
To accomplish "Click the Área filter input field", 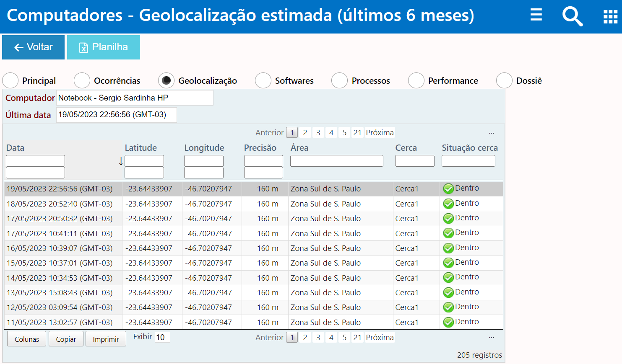I will click(336, 161).
